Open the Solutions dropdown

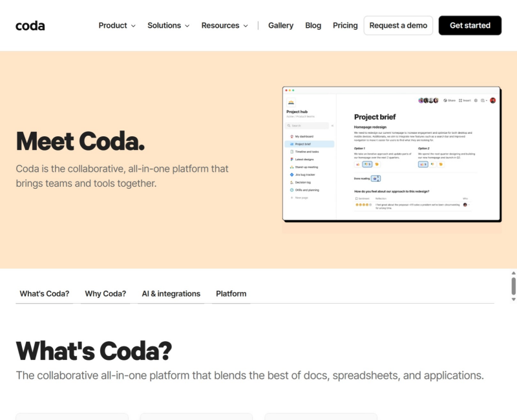point(168,26)
